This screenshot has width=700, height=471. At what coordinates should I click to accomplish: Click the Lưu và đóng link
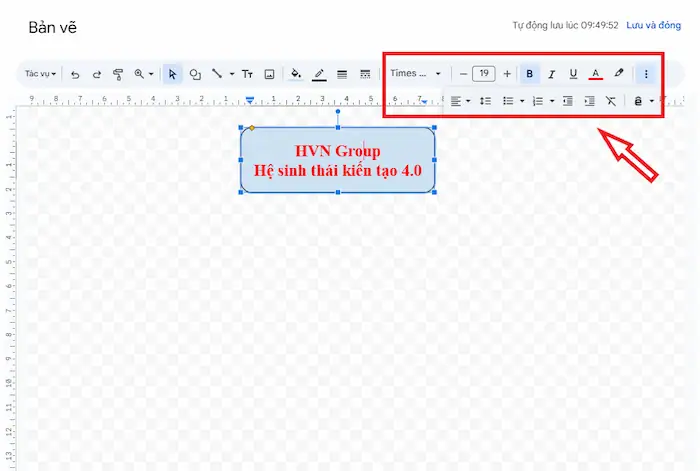click(x=654, y=25)
